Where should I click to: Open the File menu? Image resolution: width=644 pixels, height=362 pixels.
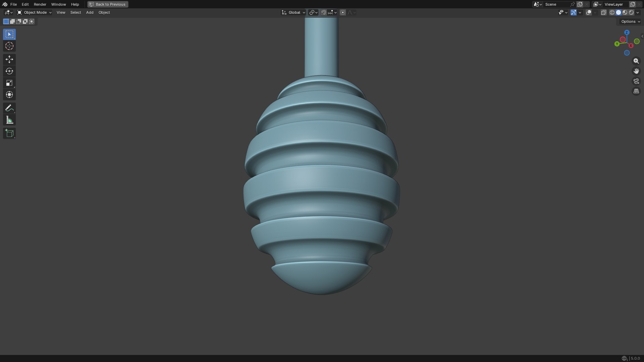pyautogui.click(x=13, y=4)
